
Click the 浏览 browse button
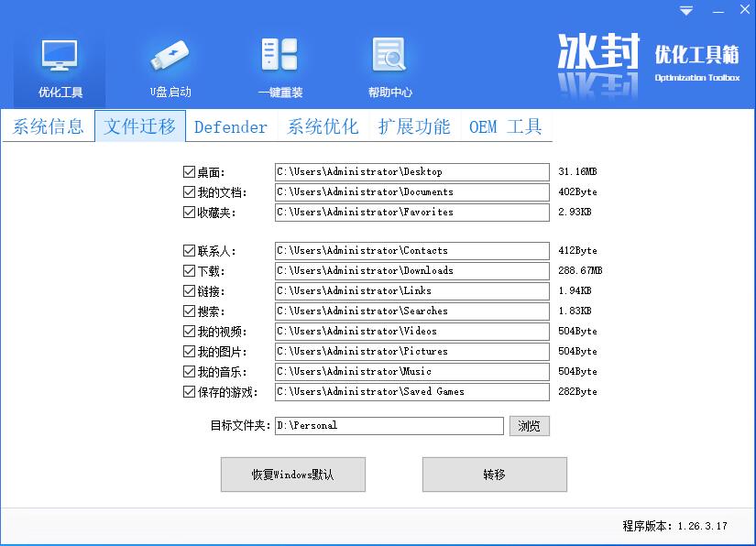(529, 426)
